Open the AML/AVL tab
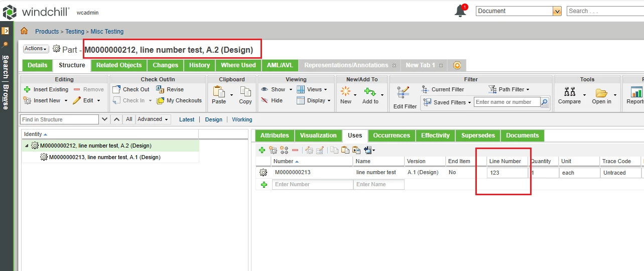This screenshot has width=644, height=271. 280,65
